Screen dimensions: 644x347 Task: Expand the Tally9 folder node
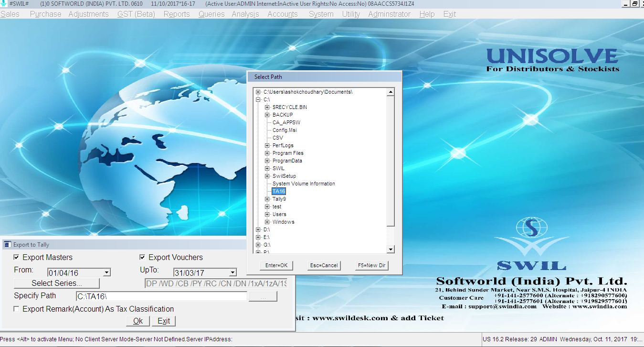tap(267, 199)
